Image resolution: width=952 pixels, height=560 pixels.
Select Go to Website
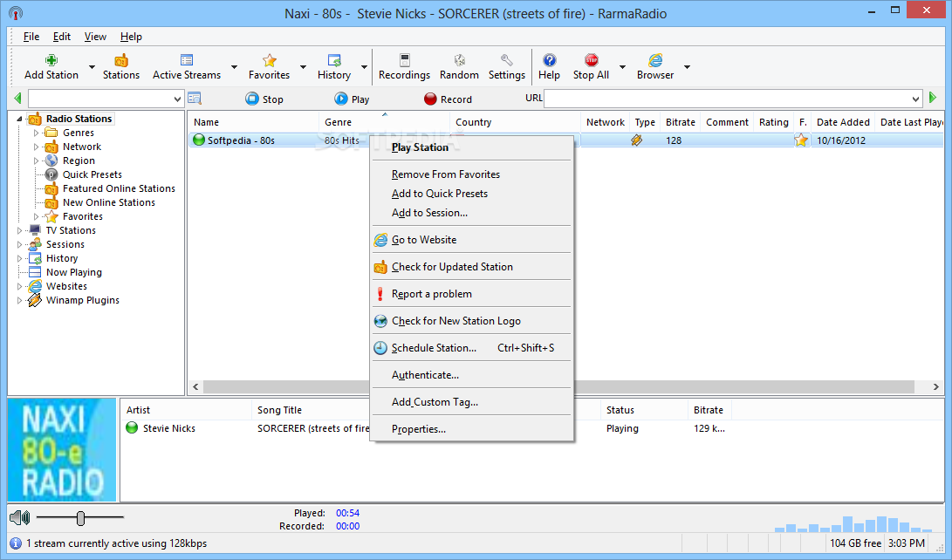click(472, 240)
